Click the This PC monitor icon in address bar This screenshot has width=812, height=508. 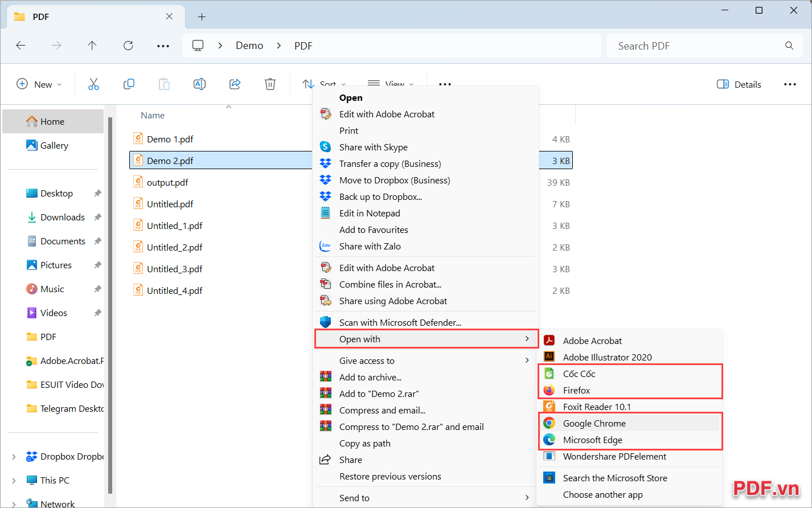click(x=198, y=46)
